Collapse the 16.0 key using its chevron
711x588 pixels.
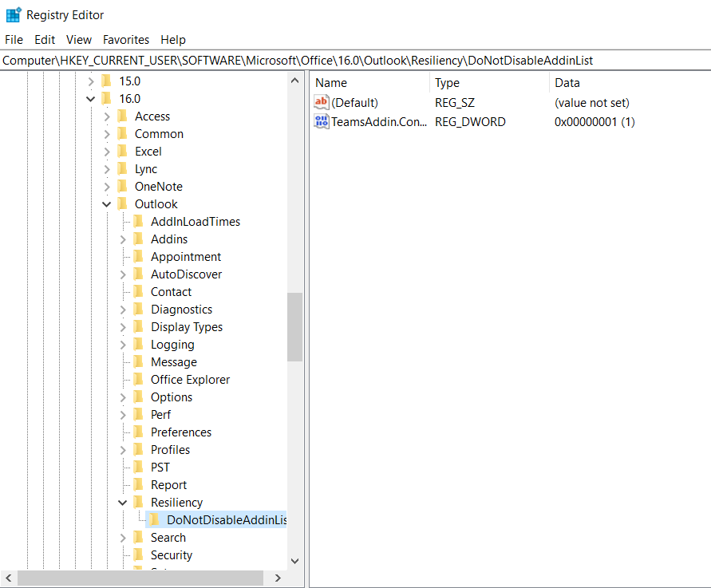coord(90,98)
